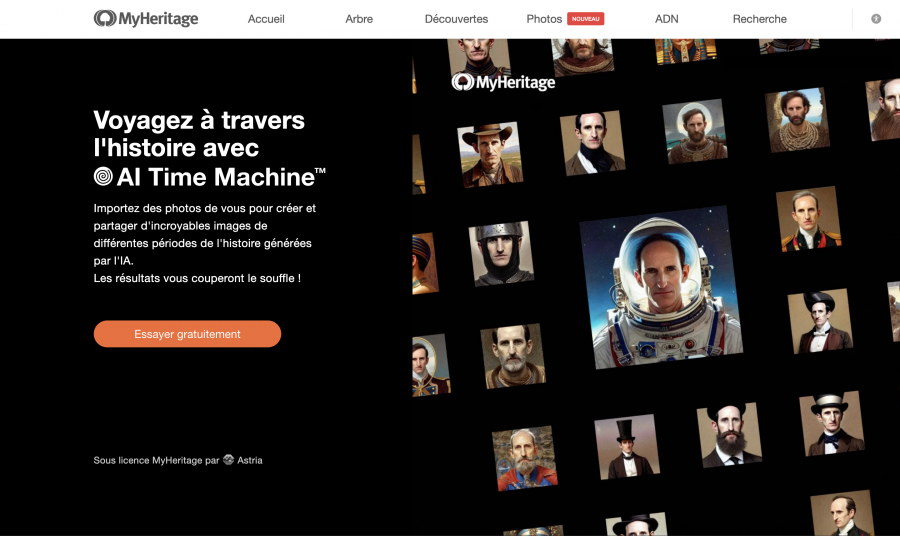Open the ADN menu
Screen dimensions: 900x536
click(x=666, y=19)
